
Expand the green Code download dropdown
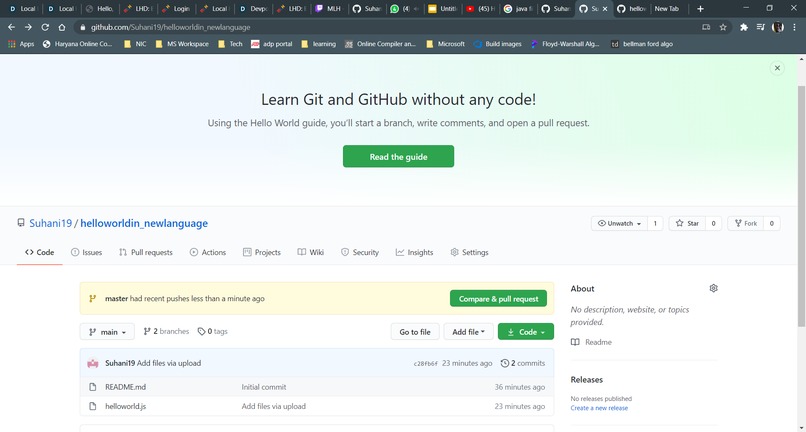click(x=526, y=332)
